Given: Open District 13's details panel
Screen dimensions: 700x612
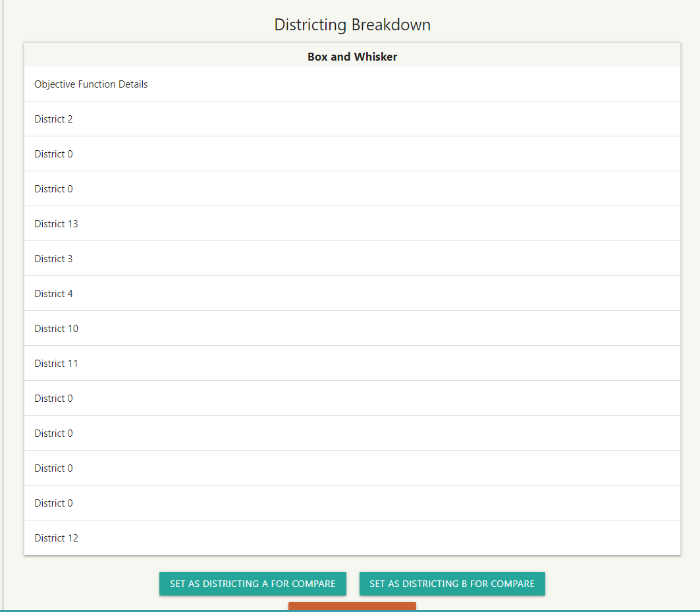Looking at the screenshot, I should (x=56, y=223).
